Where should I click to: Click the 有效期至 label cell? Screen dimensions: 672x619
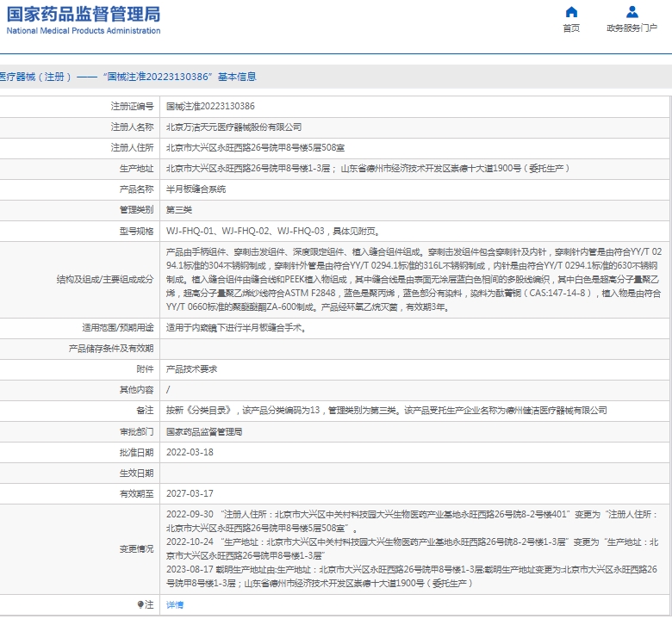(x=136, y=493)
